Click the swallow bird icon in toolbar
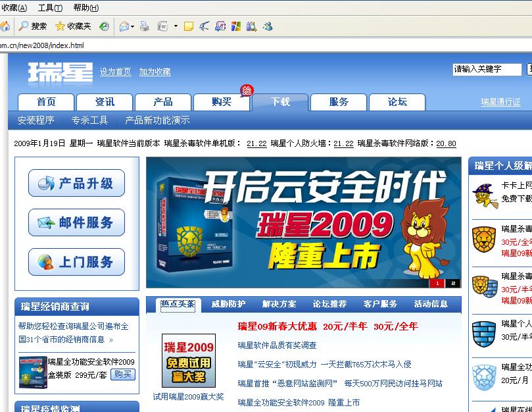Image resolution: width=532 pixels, height=412 pixels. point(204,26)
